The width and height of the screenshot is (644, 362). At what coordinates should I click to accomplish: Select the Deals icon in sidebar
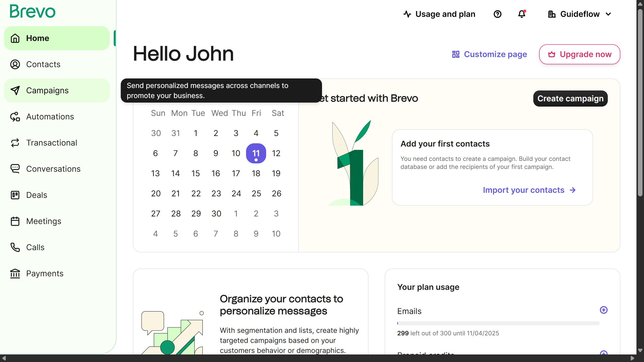(x=15, y=195)
